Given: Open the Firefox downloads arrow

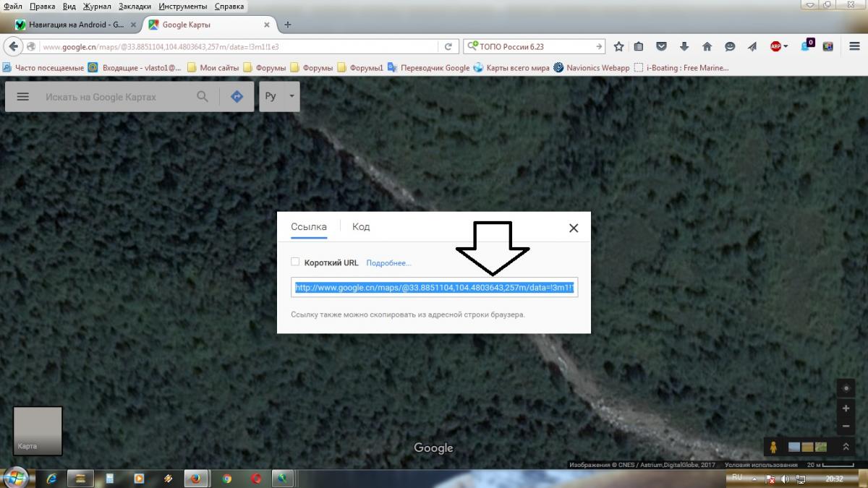Looking at the screenshot, I should [x=684, y=46].
